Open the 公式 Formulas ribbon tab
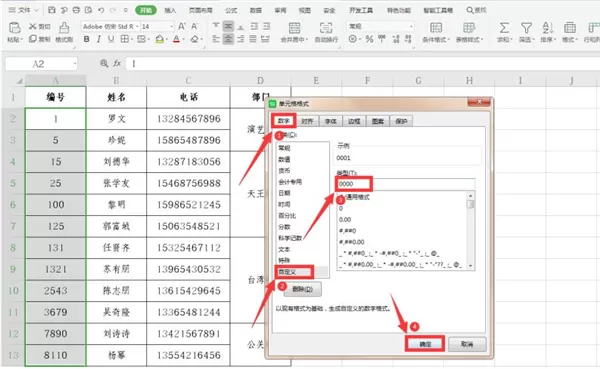Image resolution: width=600 pixels, height=369 pixels. click(231, 10)
